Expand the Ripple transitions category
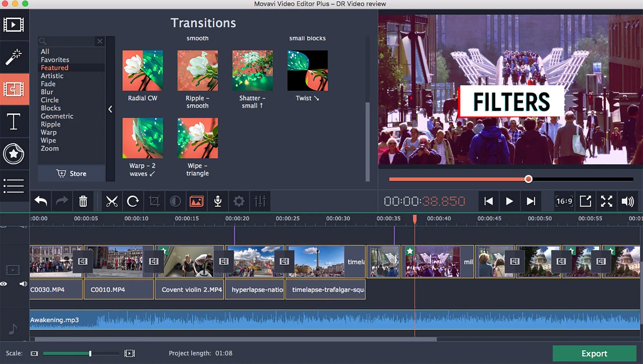This screenshot has width=643, height=364. [x=49, y=124]
